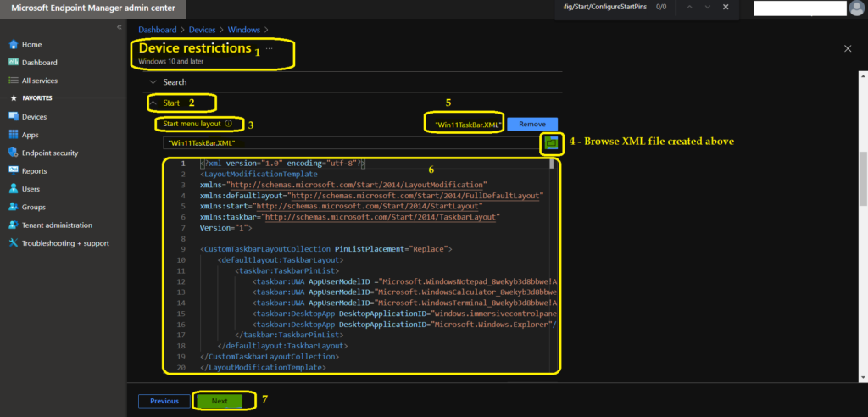
Task: Open Reports icon in sidebar
Action: coord(14,171)
